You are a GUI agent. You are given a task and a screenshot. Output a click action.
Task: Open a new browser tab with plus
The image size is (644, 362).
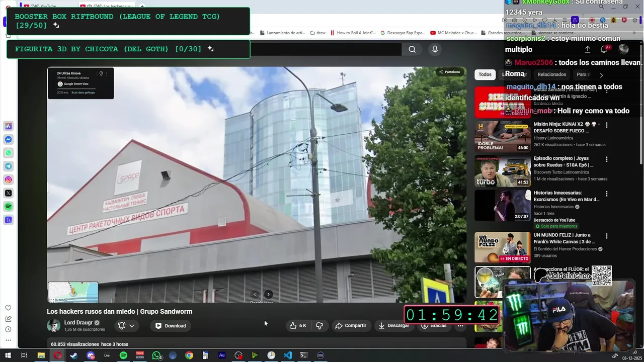[x=142, y=6]
